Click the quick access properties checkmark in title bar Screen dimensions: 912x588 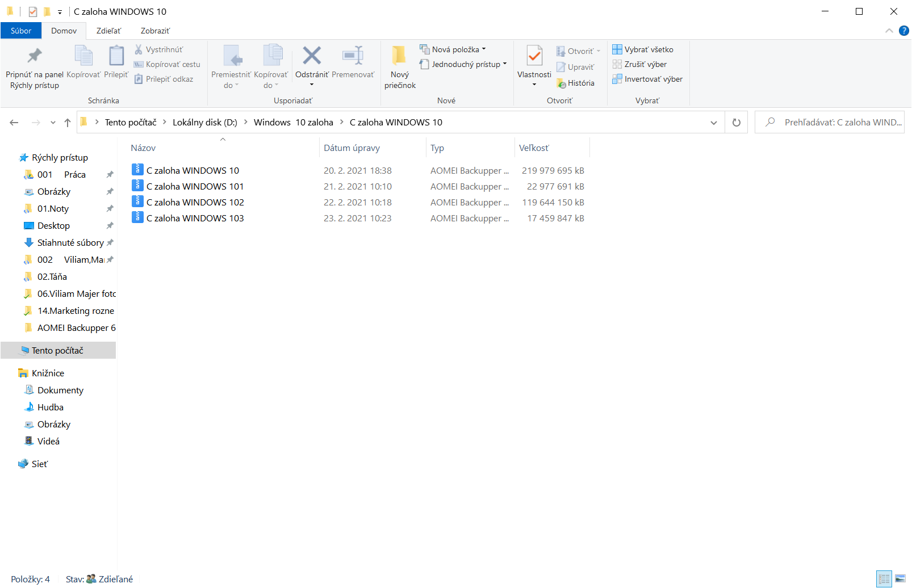[33, 11]
